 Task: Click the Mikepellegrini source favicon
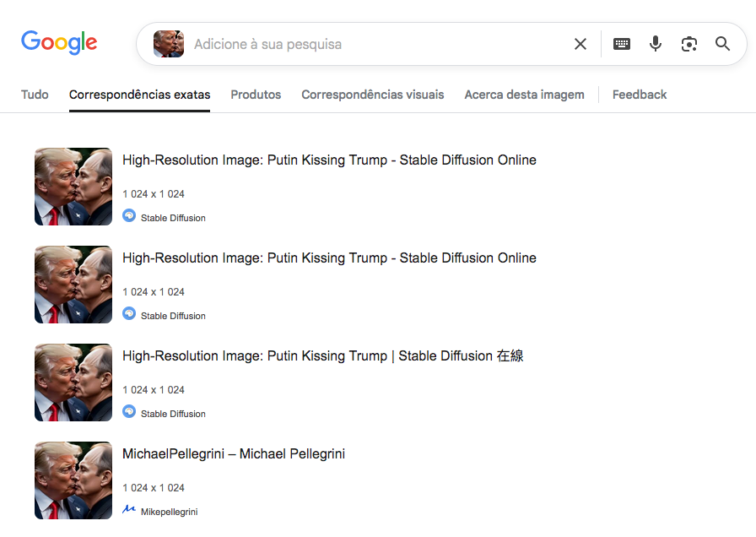[129, 509]
